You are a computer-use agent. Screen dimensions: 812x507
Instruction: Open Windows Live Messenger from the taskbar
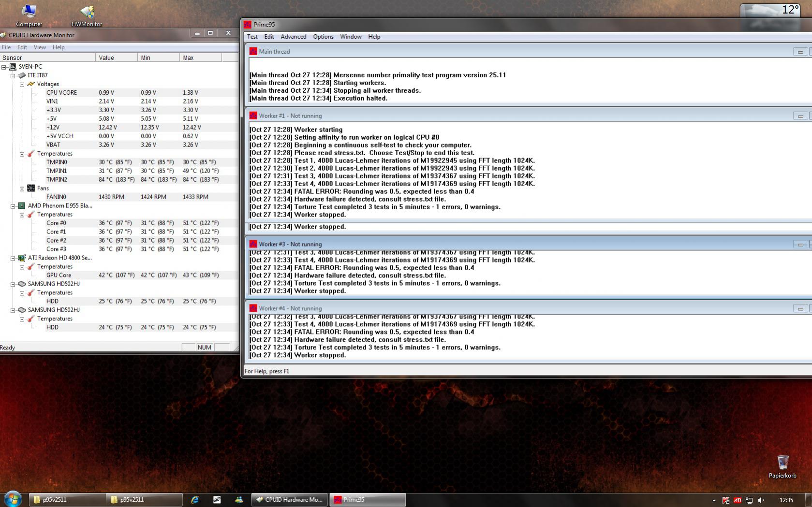pyautogui.click(x=239, y=500)
